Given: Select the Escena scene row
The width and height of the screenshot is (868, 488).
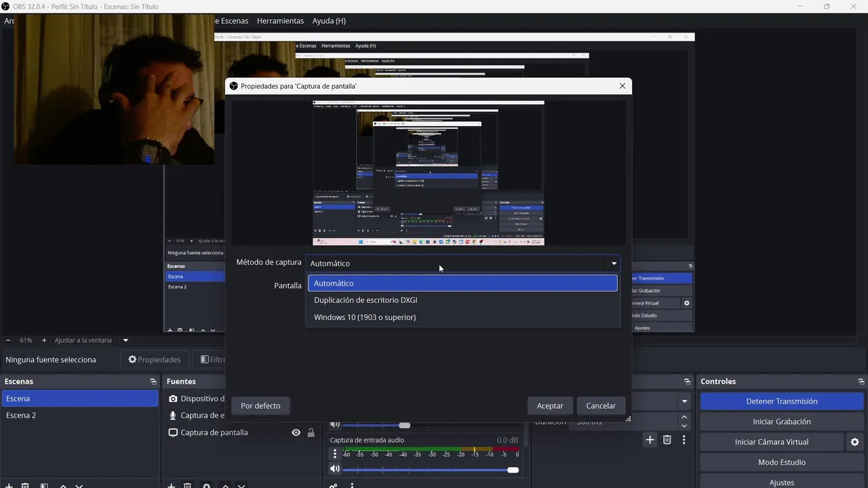Looking at the screenshot, I should click(80, 399).
